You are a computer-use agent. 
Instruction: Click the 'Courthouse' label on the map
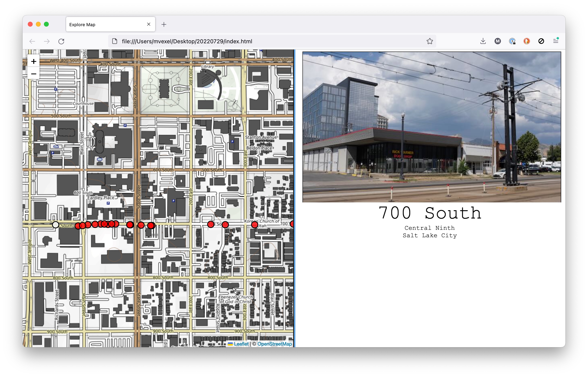pos(83,103)
